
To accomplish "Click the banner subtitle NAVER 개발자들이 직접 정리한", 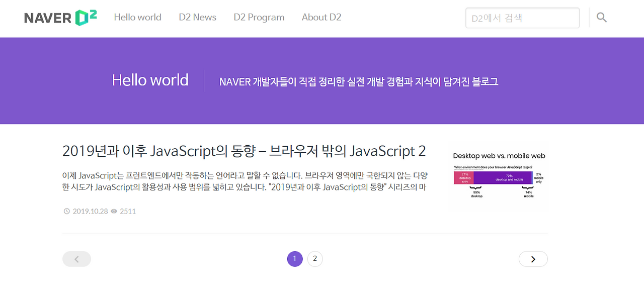I will coord(359,81).
